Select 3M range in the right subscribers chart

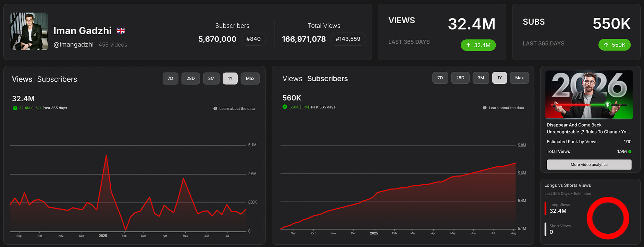[481, 78]
